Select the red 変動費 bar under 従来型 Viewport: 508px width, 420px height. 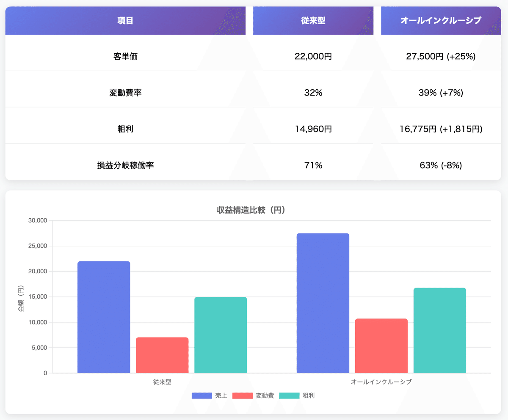(x=162, y=355)
